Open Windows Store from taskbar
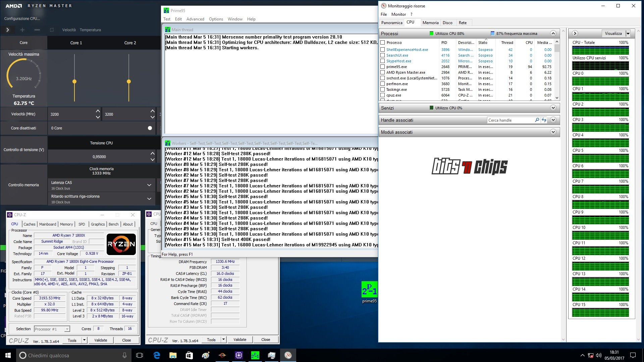 [189, 355]
